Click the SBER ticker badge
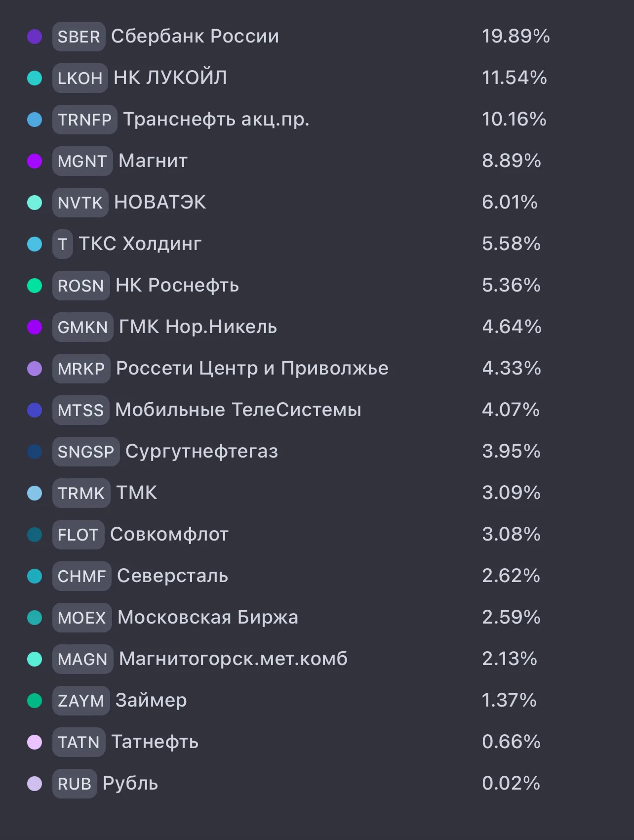The height and width of the screenshot is (840, 634). click(x=79, y=37)
